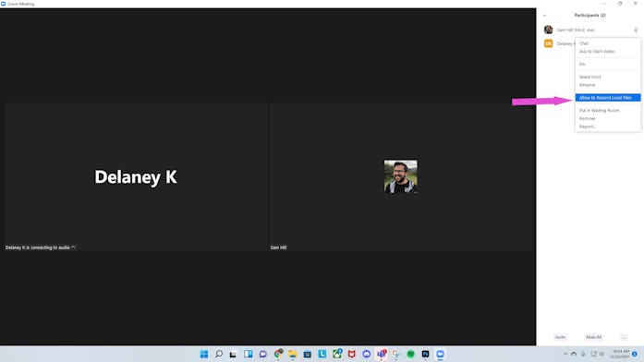This screenshot has width=644, height=362.
Task: Select Allow to Record Local Files option
Action: (608, 98)
